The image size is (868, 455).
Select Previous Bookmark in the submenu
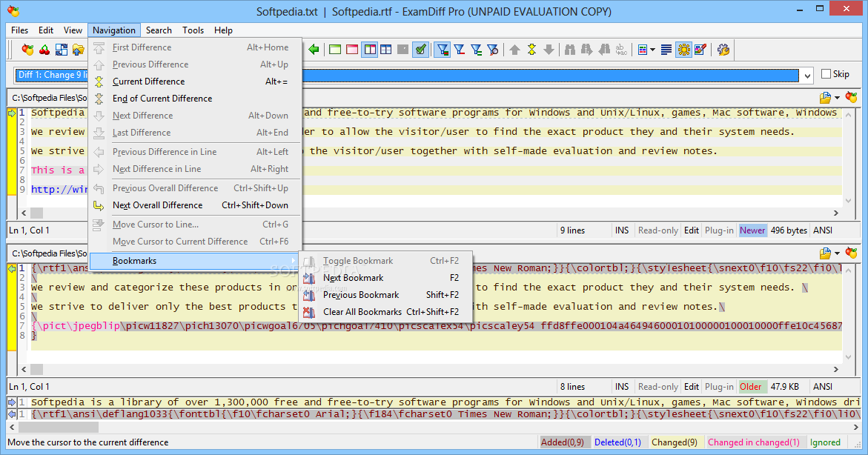385,295
